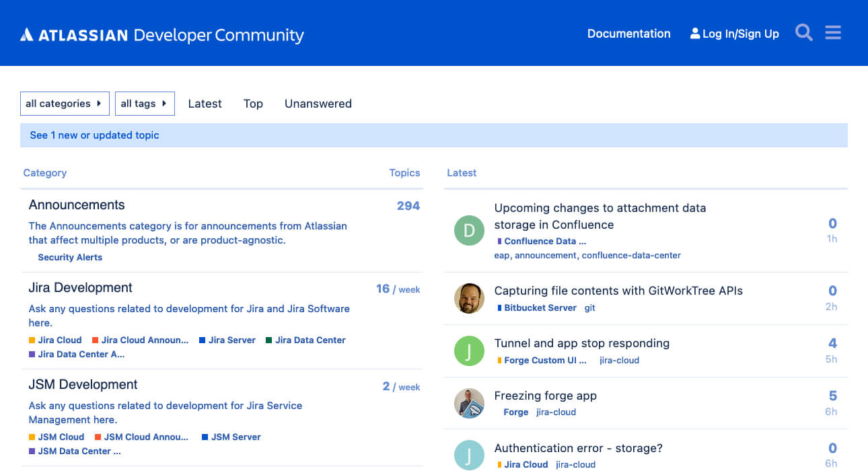Image resolution: width=868 pixels, height=471 pixels.
Task: Open the Security Alerts subcategory
Action: coord(70,257)
